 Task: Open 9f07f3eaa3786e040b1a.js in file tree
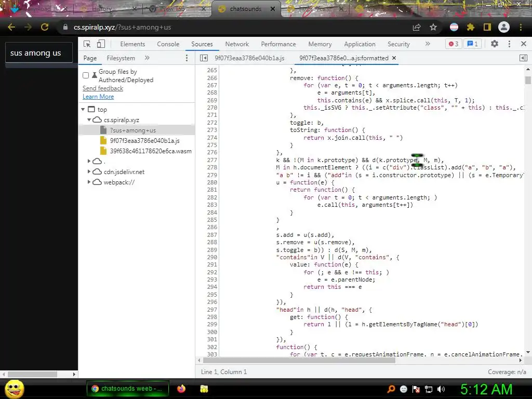tap(144, 140)
